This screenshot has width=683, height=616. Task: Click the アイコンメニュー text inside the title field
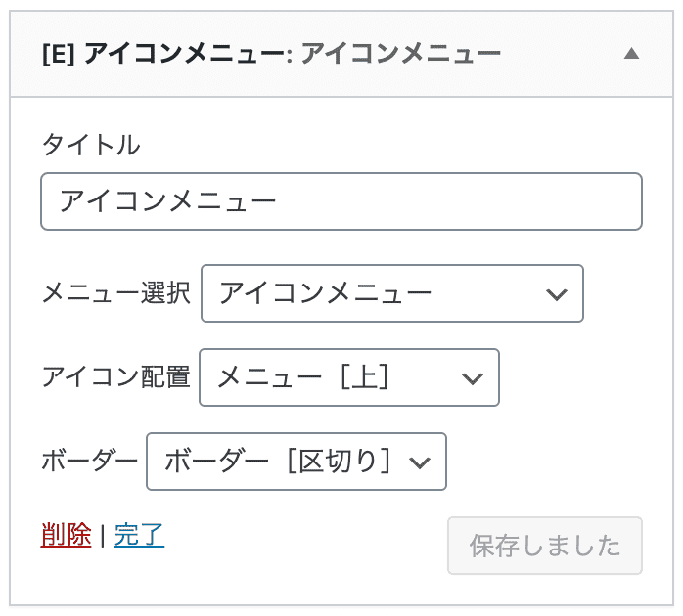[167, 201]
